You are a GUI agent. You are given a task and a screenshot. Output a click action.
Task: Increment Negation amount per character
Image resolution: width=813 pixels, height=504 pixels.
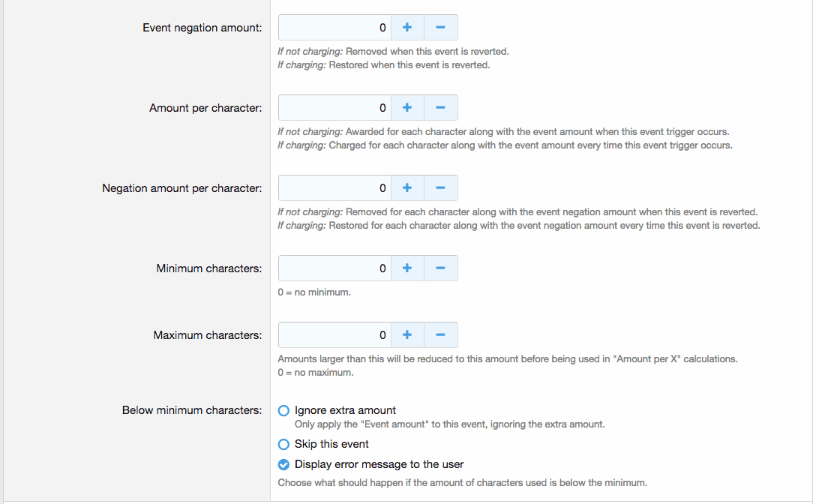[x=407, y=188]
